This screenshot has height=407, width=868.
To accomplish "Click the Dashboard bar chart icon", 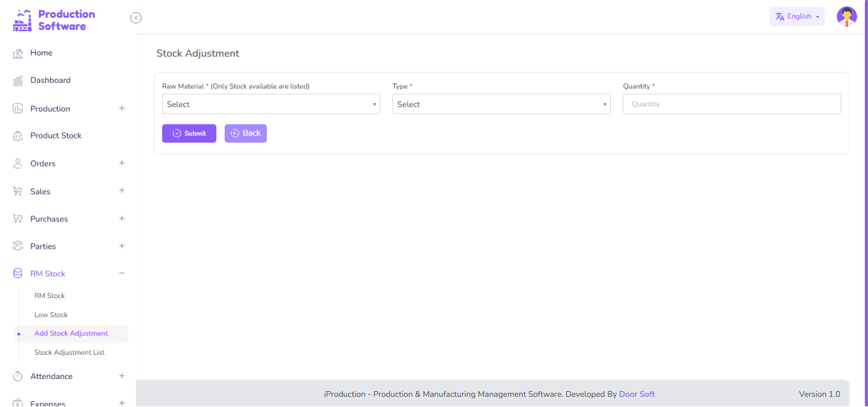I will [18, 81].
